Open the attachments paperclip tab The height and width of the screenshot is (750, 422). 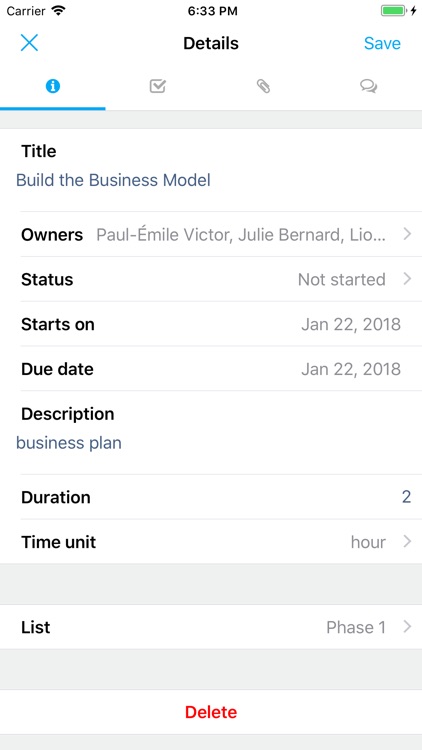(x=263, y=86)
